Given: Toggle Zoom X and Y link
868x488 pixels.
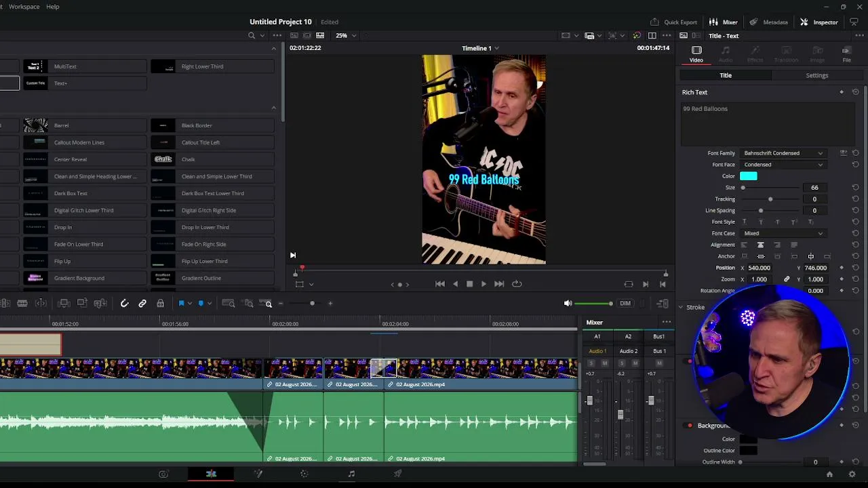Looking at the screenshot, I should pyautogui.click(x=787, y=279).
